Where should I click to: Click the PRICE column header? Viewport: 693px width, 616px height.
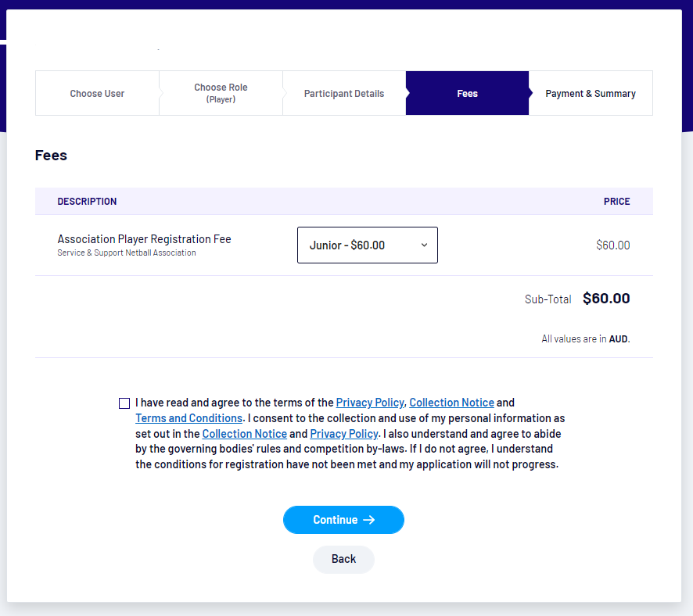pos(616,202)
